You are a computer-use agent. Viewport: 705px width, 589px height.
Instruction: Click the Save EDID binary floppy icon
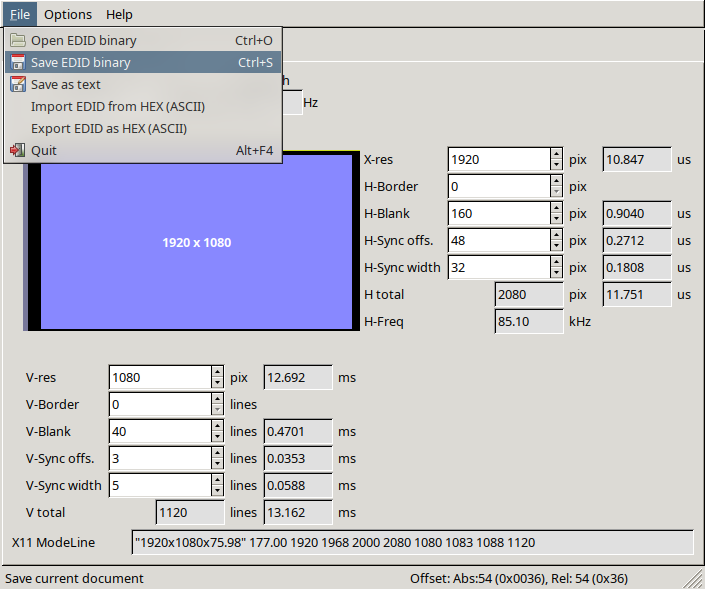click(18, 62)
